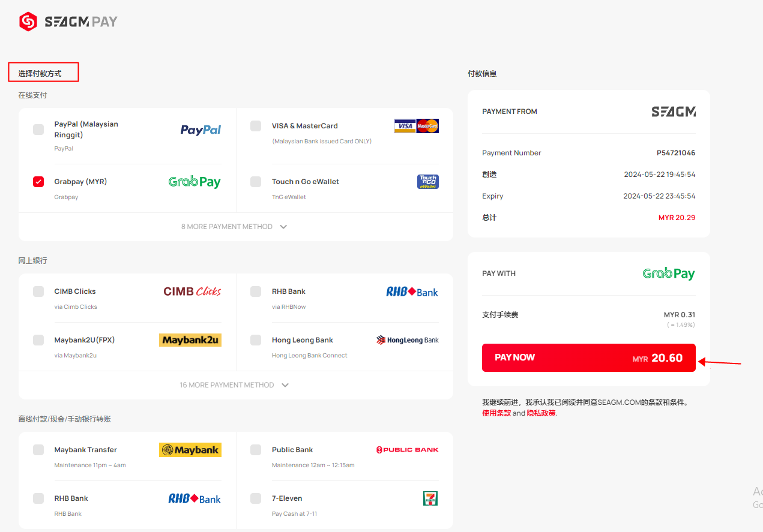The image size is (763, 532).
Task: Click the processing fee MYR 0.31
Action: 680,315
